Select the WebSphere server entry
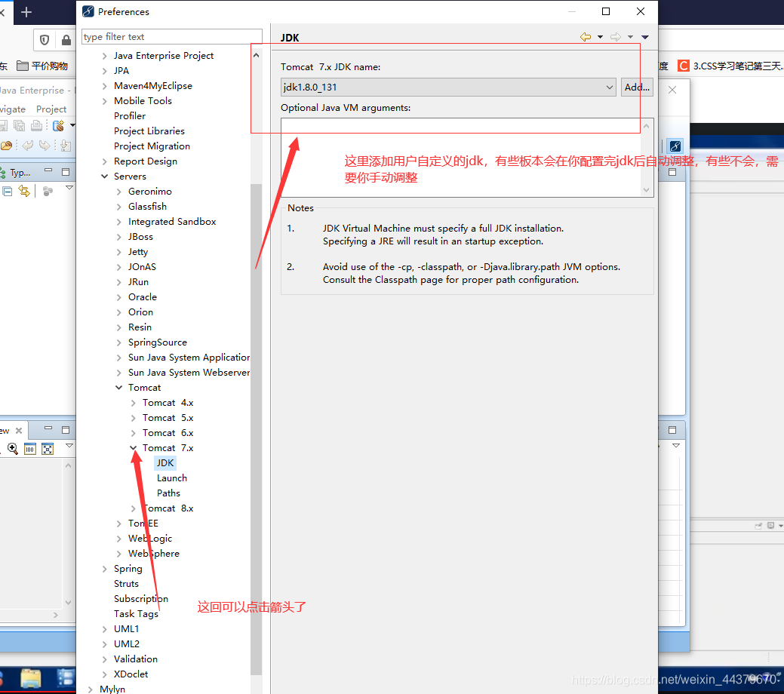 tap(153, 554)
